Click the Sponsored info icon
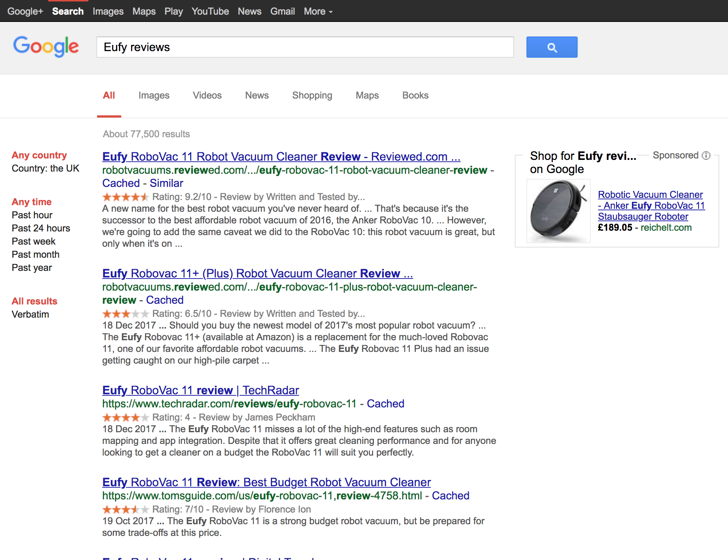The image size is (728, 560). tap(706, 156)
